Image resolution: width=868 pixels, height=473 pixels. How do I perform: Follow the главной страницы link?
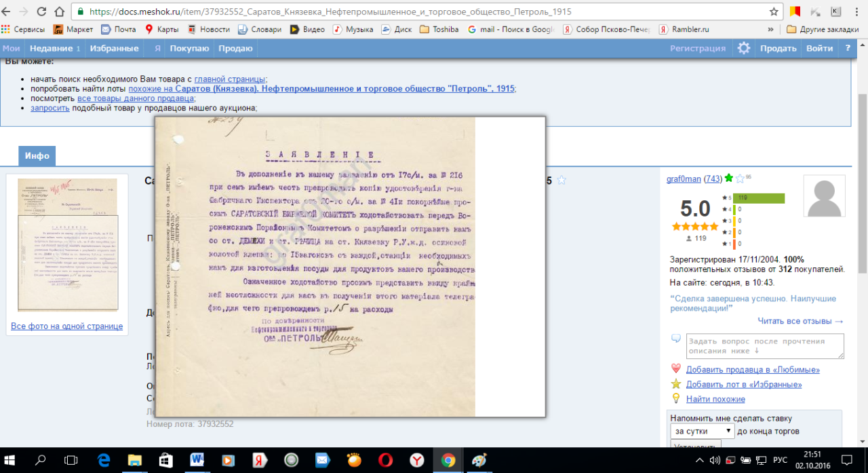pyautogui.click(x=230, y=79)
